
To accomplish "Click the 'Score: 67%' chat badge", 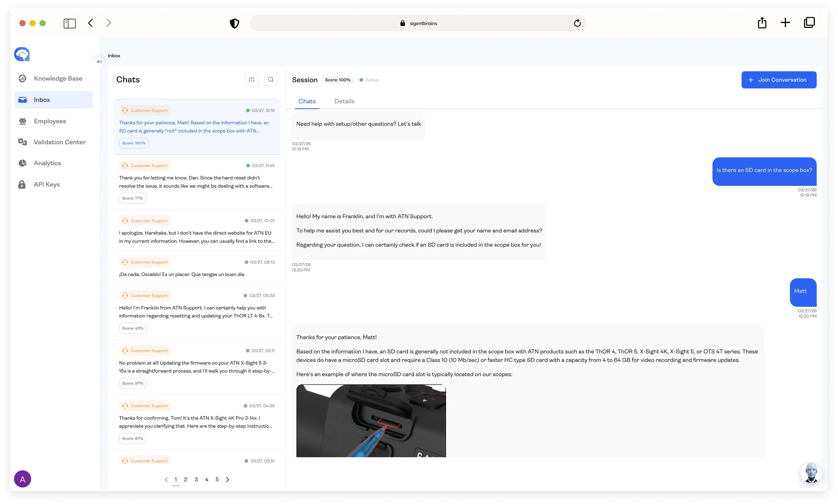I will pyautogui.click(x=133, y=439).
